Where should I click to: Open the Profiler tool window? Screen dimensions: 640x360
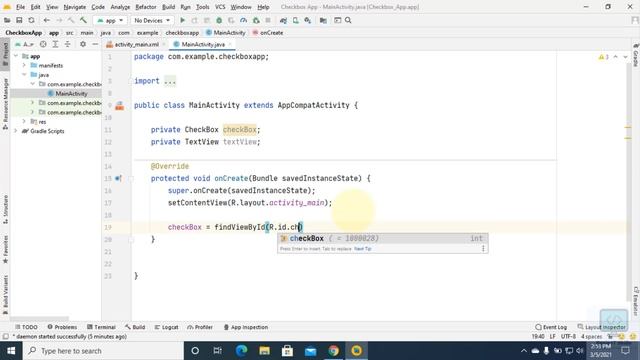[x=200, y=327]
